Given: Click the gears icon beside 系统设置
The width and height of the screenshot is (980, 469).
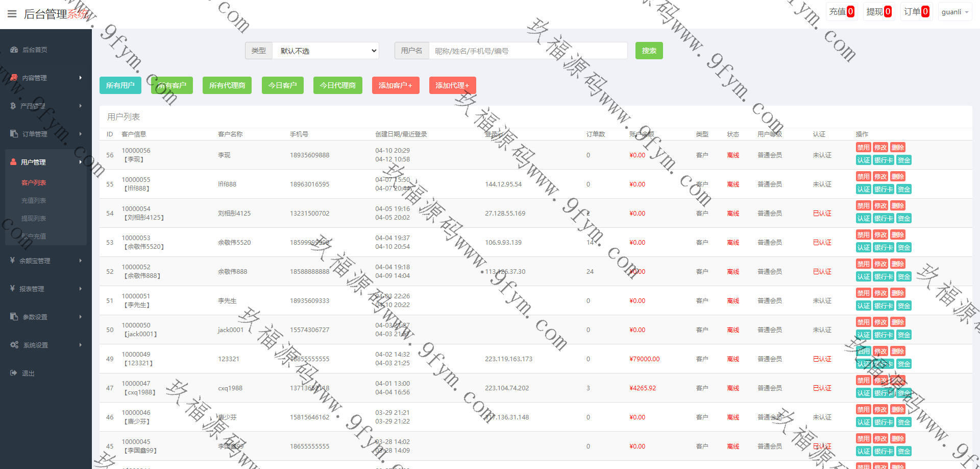Looking at the screenshot, I should pos(14,345).
